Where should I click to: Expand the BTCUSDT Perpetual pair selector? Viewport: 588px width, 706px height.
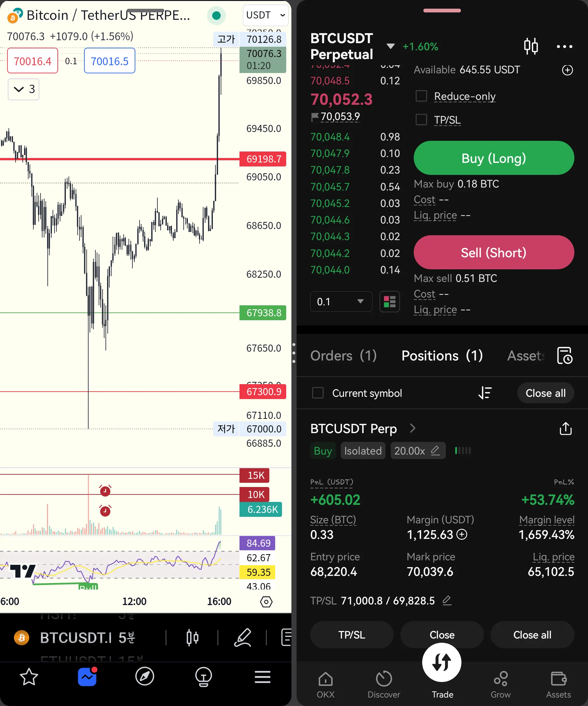coord(390,46)
